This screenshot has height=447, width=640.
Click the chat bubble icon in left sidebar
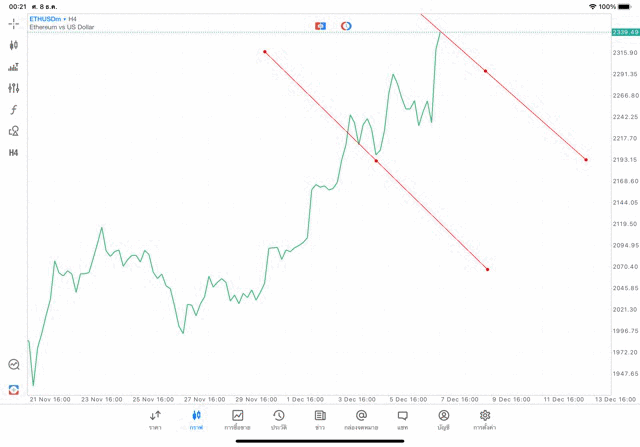pos(14,365)
